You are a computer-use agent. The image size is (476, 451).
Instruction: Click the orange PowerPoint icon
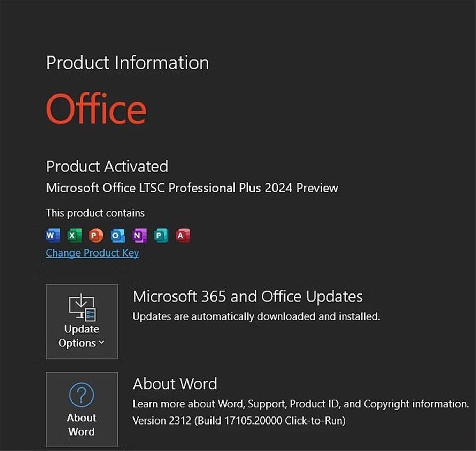coord(96,236)
